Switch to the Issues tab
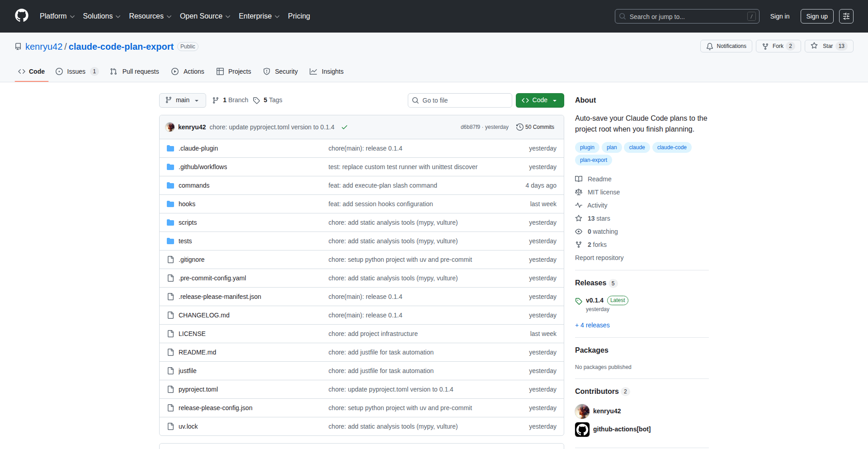868x449 pixels. (76, 71)
